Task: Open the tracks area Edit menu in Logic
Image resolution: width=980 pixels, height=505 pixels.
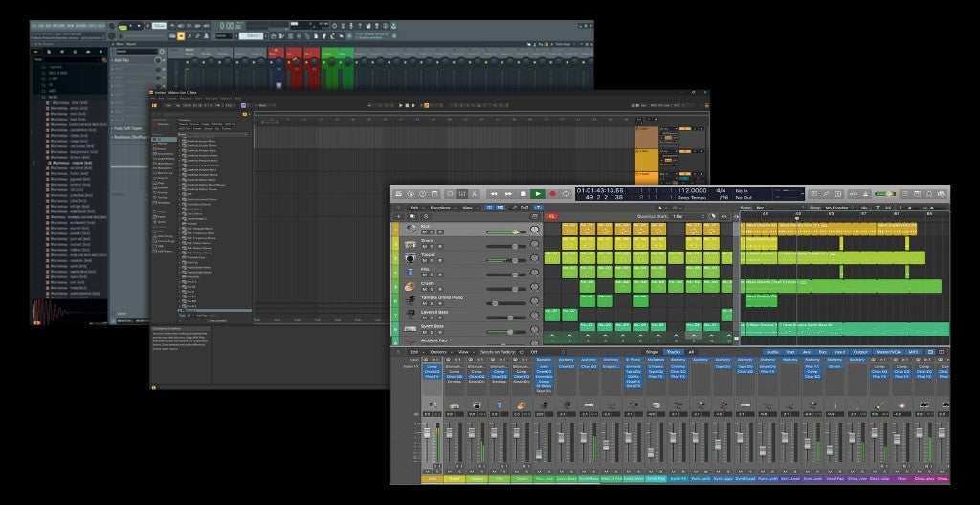Action: 415,208
